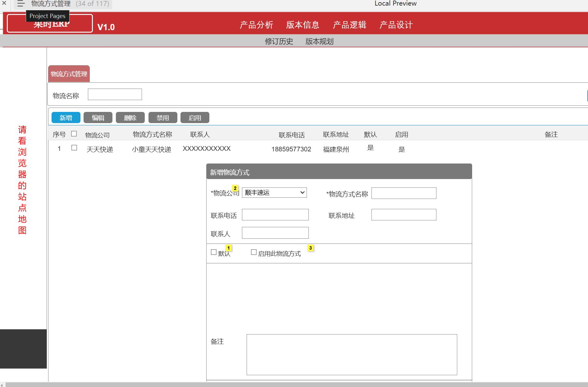Open 版本信息 navigation item

(x=303, y=25)
